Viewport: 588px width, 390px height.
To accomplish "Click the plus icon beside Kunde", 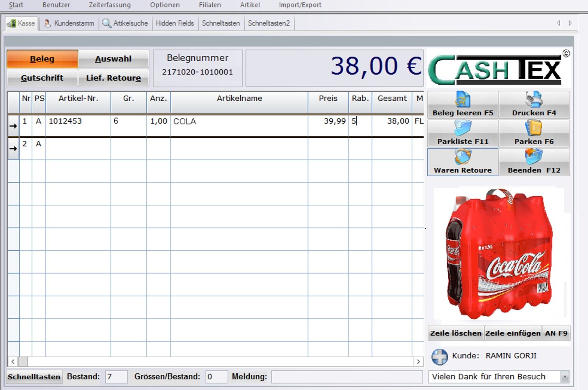I will pos(440,356).
